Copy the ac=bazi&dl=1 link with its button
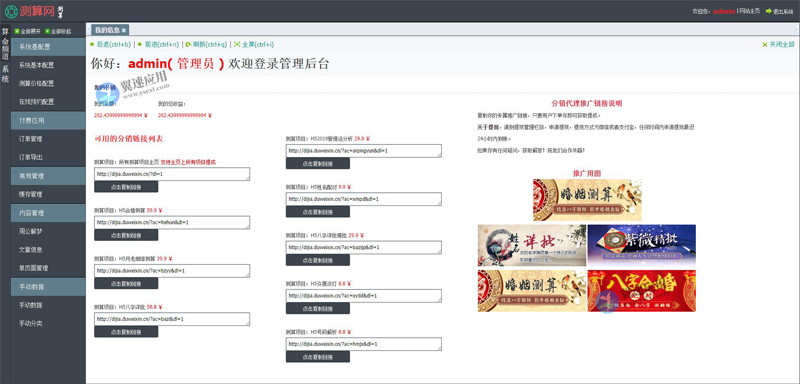Screen dimensions: 800x384 pos(126,331)
